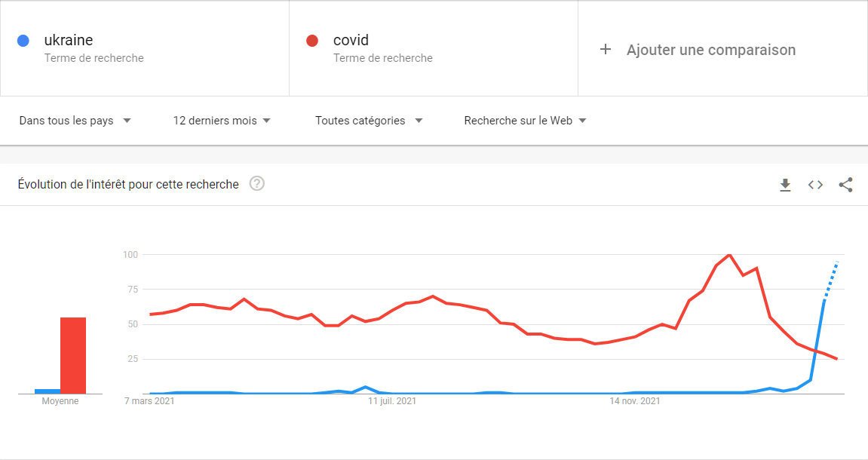This screenshot has height=460, width=868.
Task: Edit the covid search term
Action: [x=351, y=41]
